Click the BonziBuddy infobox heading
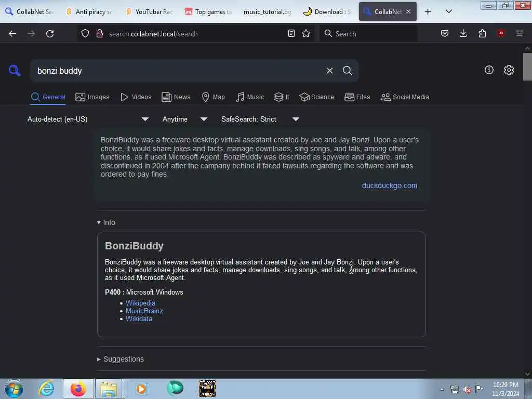The image size is (532, 399). pyautogui.click(x=135, y=246)
